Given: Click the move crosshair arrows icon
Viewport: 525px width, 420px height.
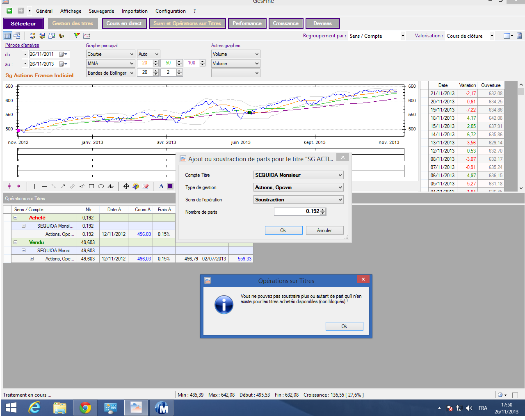Looking at the screenshot, I should pos(126,186).
